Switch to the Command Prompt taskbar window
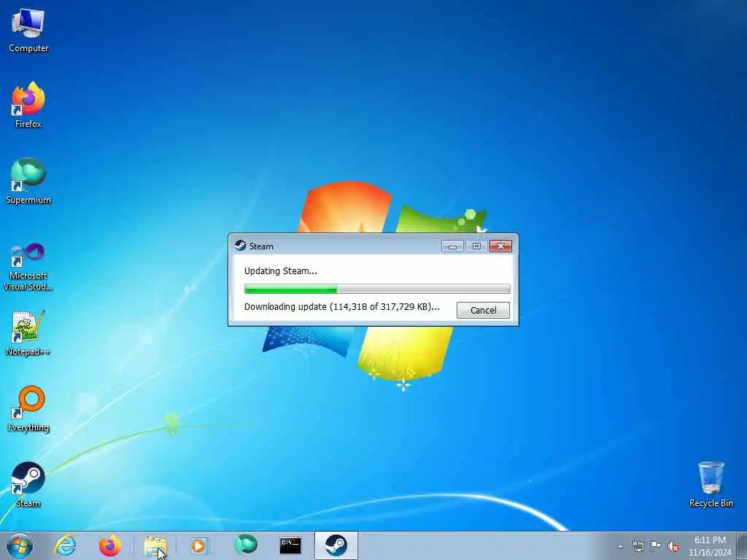Screen dimensions: 747x560 290,545
